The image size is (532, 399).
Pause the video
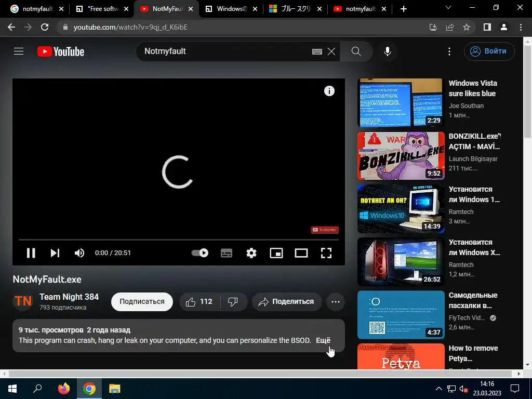pos(31,253)
